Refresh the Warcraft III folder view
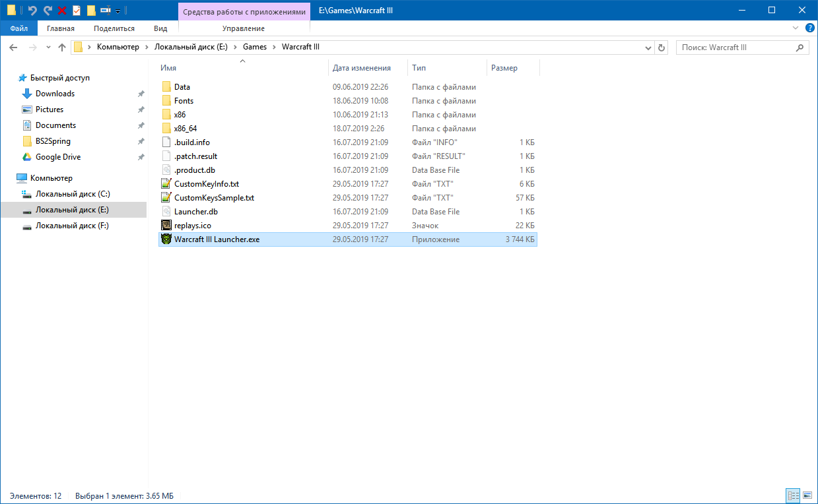 [x=662, y=47]
